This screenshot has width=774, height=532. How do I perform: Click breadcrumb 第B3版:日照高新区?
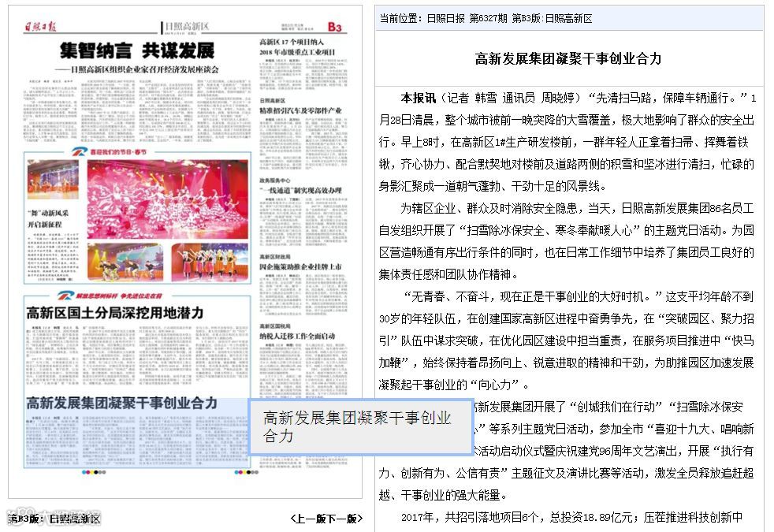point(552,19)
